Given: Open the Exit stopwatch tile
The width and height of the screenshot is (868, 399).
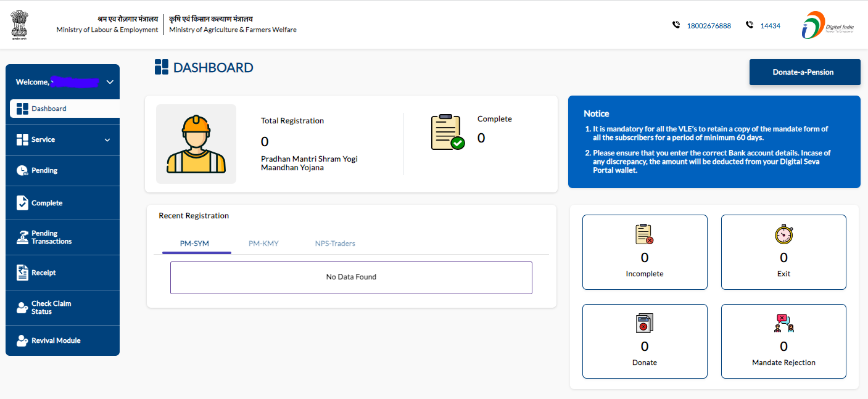Looking at the screenshot, I should pos(783,252).
